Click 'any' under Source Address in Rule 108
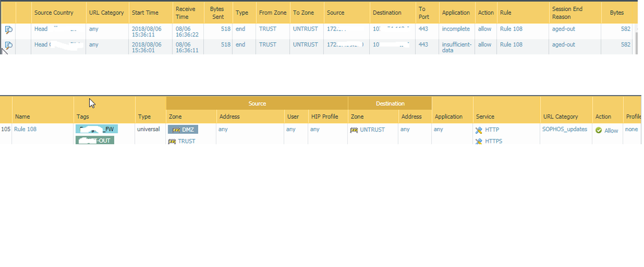Viewport: 644px width, 267px height. [223, 129]
